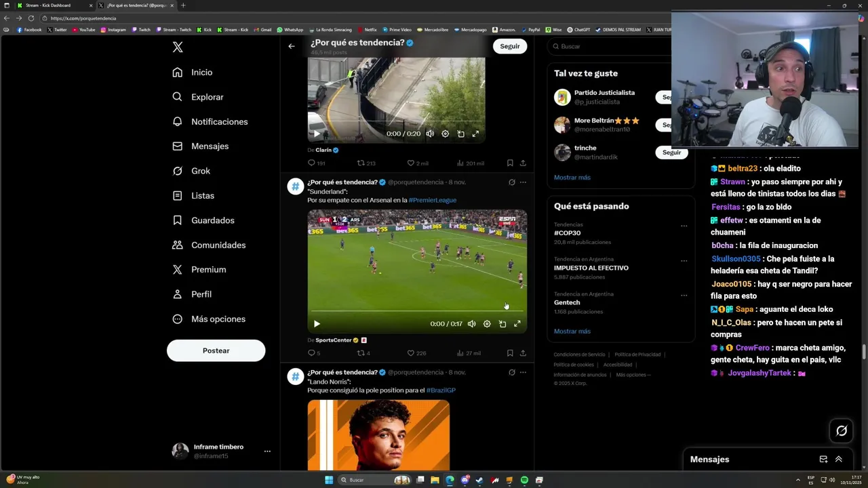Screen dimensions: 868x488
Task: Click the Comunidades people icon
Action: [177, 245]
